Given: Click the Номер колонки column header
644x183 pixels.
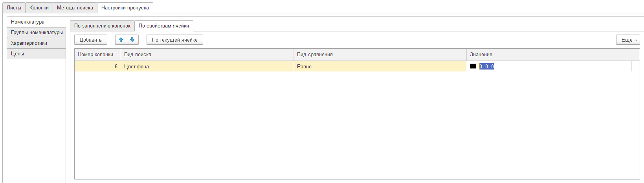Looking at the screenshot, I should [95, 55].
